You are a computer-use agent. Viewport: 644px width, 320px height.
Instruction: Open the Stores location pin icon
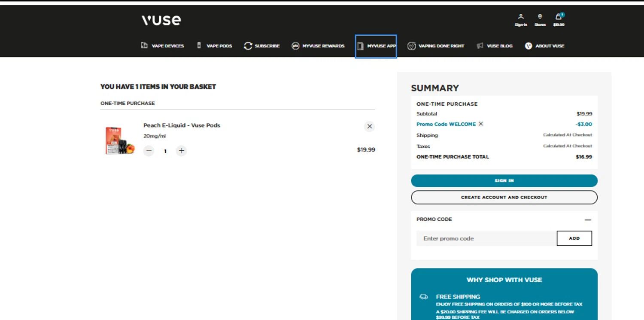(x=540, y=17)
